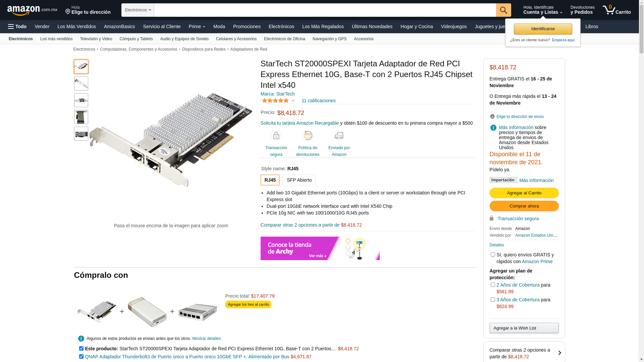Click the magnifying glass search button
Screen dimensions: 644x362
(x=503, y=10)
